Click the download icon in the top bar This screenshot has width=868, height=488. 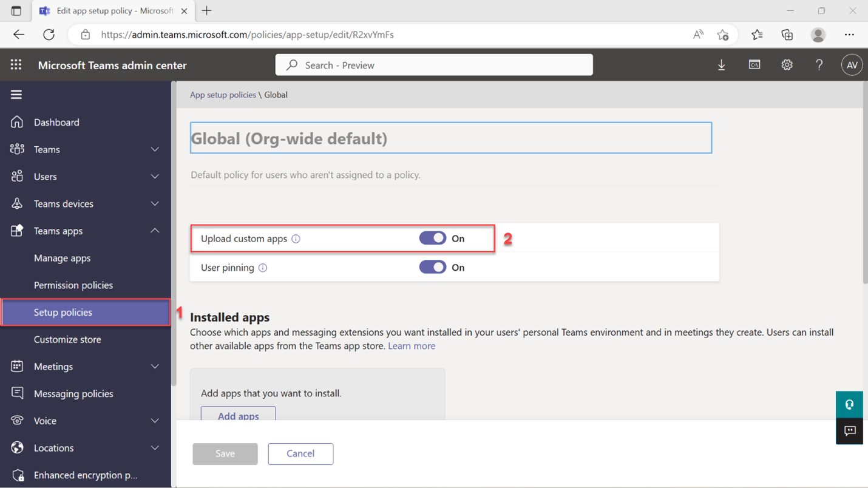(721, 64)
